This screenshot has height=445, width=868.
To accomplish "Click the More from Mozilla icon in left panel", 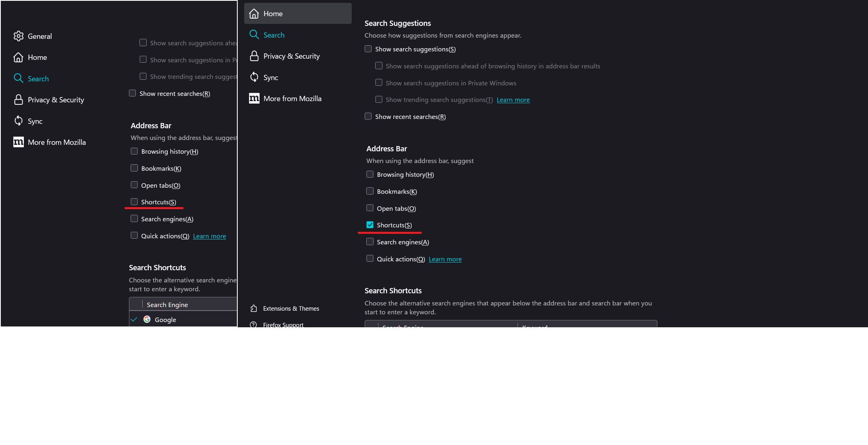I will [x=19, y=142].
